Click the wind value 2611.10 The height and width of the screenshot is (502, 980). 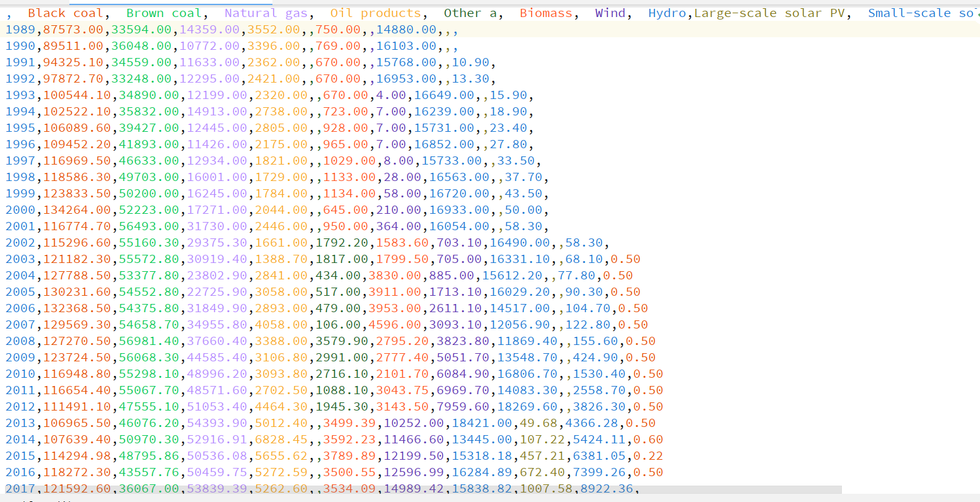click(455, 308)
